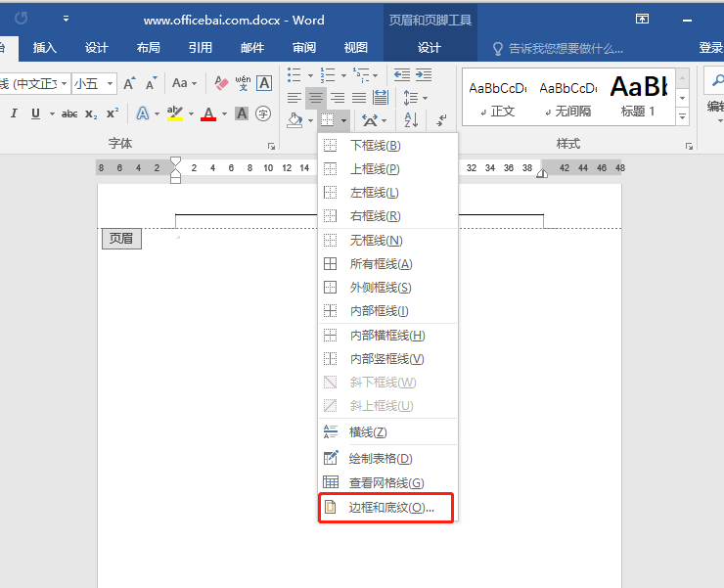Sort text with A-Z icon
The image size is (724, 588).
coord(411,120)
